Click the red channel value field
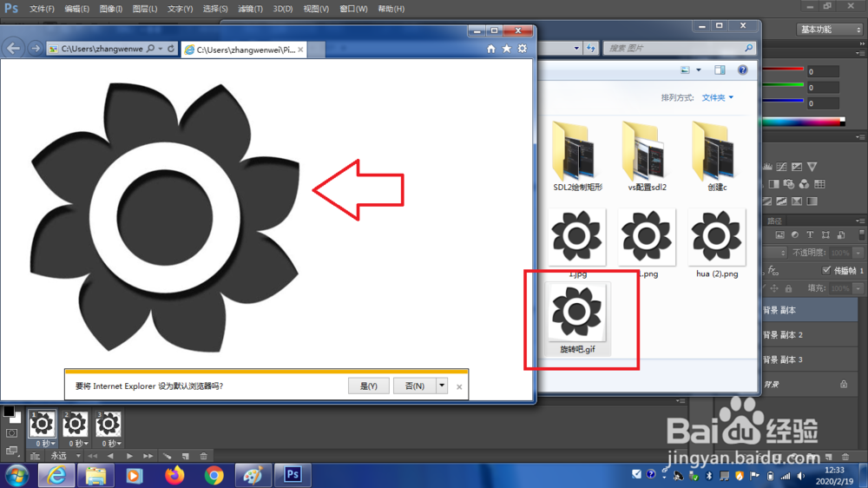Screen dimensions: 868x488 (823, 71)
